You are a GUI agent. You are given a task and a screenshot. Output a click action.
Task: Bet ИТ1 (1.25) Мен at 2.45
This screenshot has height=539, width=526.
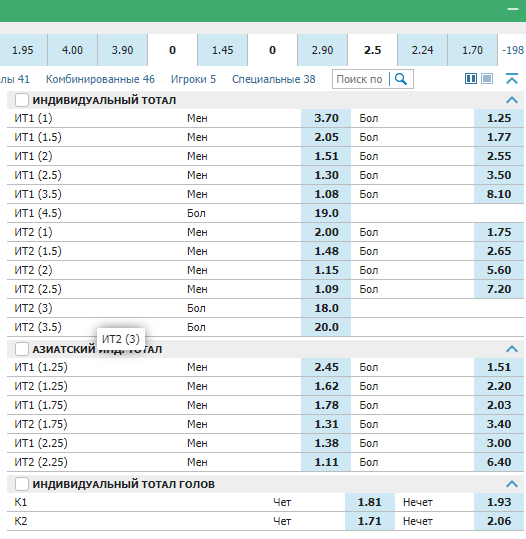click(326, 367)
